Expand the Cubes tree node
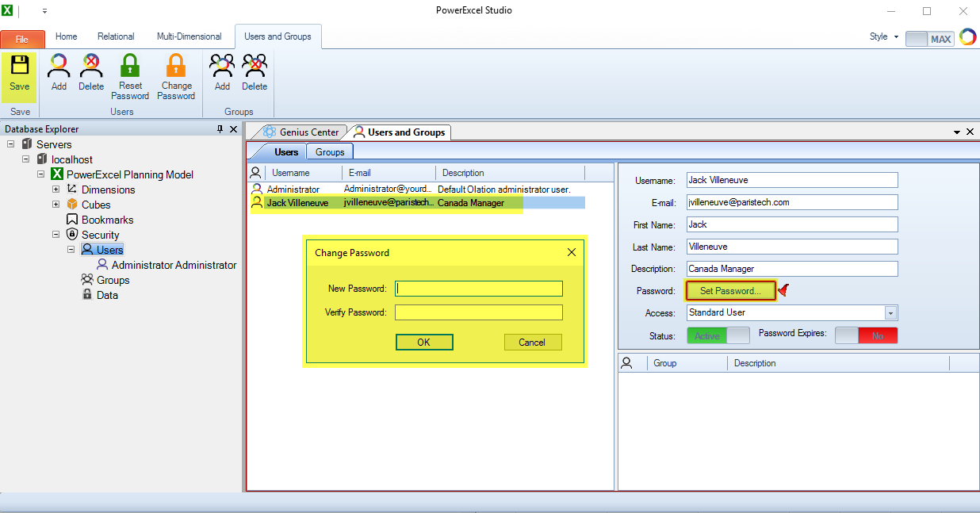This screenshot has height=513, width=980. point(56,205)
